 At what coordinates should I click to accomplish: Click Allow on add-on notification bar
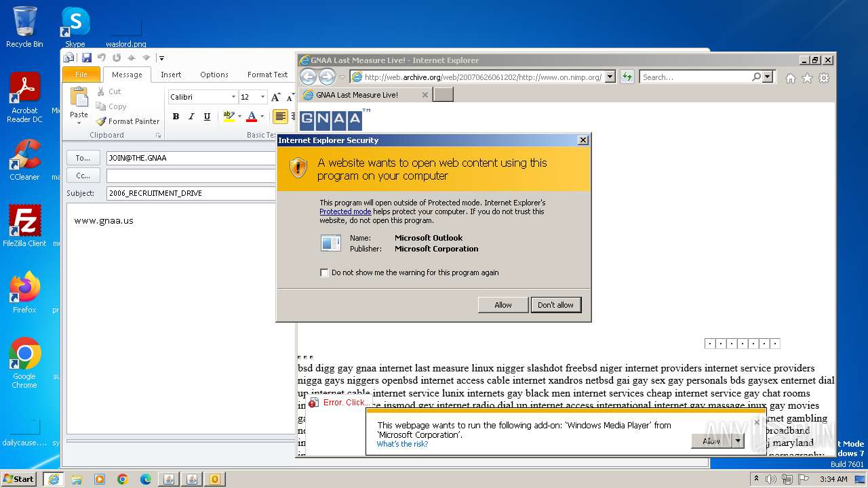click(x=711, y=441)
